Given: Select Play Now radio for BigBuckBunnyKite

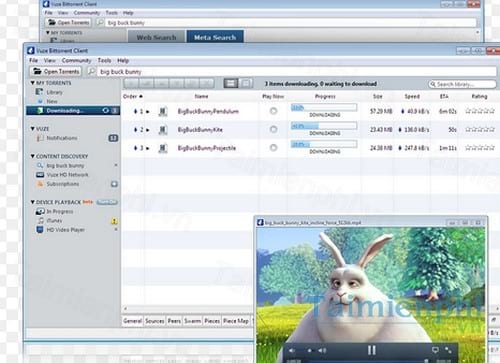Looking at the screenshot, I should tap(273, 129).
